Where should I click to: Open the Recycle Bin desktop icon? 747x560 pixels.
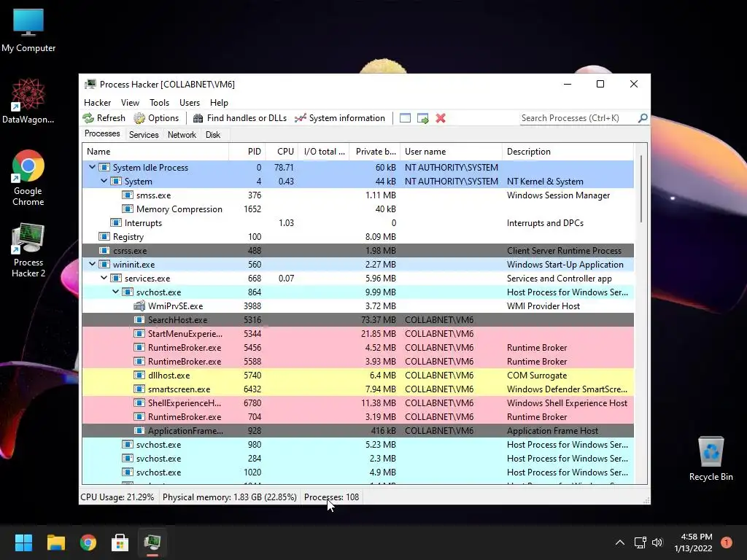click(x=711, y=459)
